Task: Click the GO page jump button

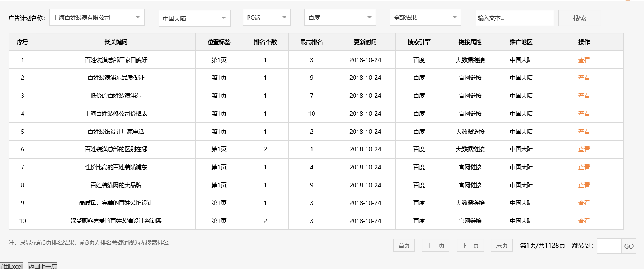Action: [628, 246]
